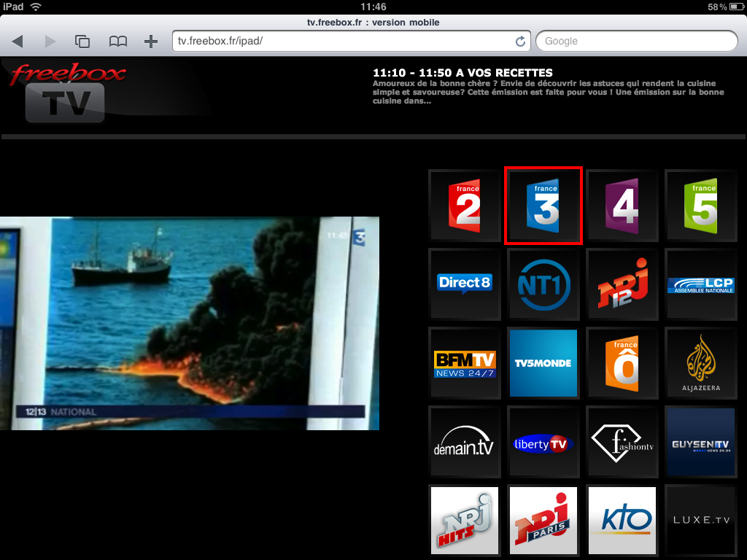Open the France Ô channel
The height and width of the screenshot is (560, 747).
coord(622,363)
